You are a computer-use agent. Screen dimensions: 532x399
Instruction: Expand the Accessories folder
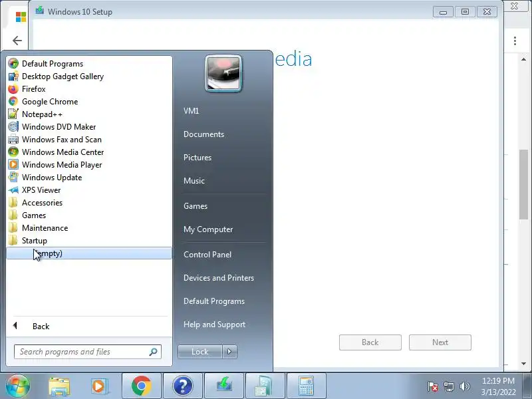[89, 203]
